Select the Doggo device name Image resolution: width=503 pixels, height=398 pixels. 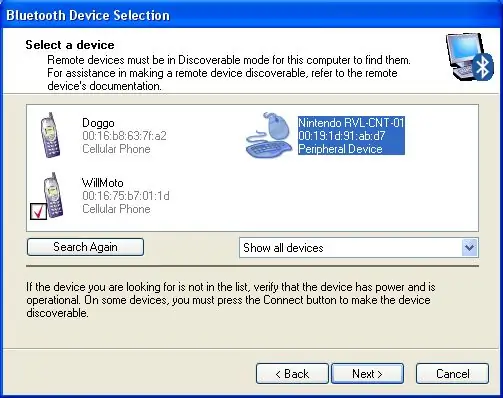pos(98,123)
